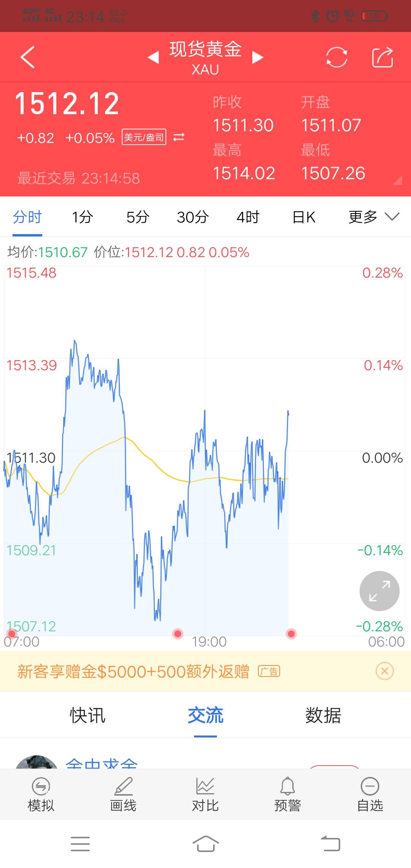The height and width of the screenshot is (868, 411).
Task: Select the 日K chart tab
Action: pos(304,217)
